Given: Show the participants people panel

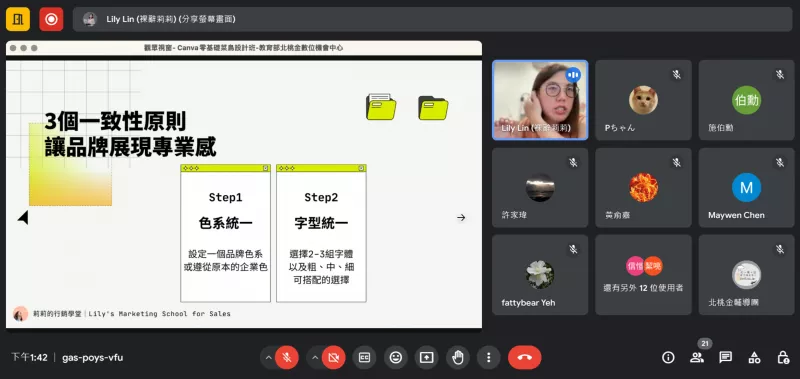Looking at the screenshot, I should tap(696, 358).
